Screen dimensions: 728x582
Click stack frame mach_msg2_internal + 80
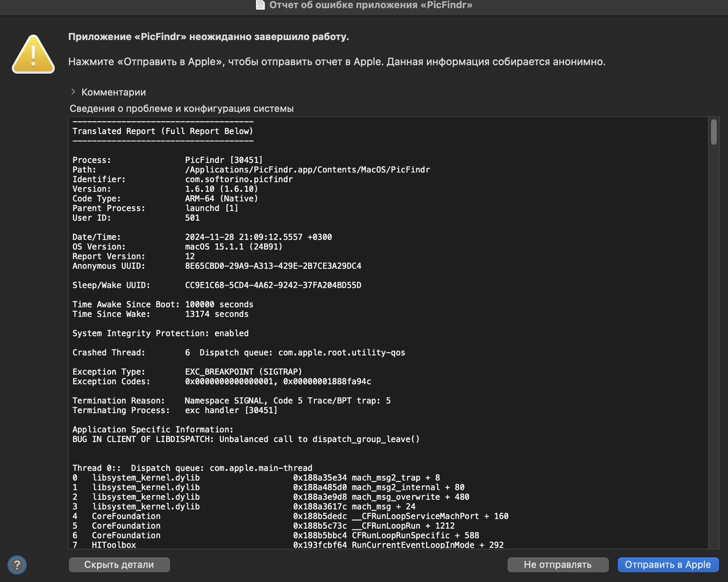(269, 487)
